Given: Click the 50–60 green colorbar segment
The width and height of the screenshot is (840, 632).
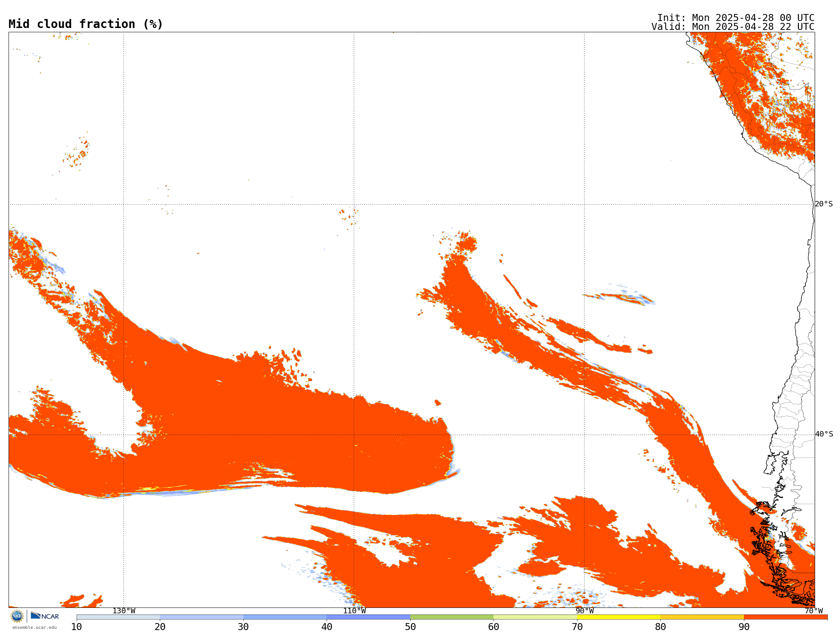Looking at the screenshot, I should (x=452, y=617).
